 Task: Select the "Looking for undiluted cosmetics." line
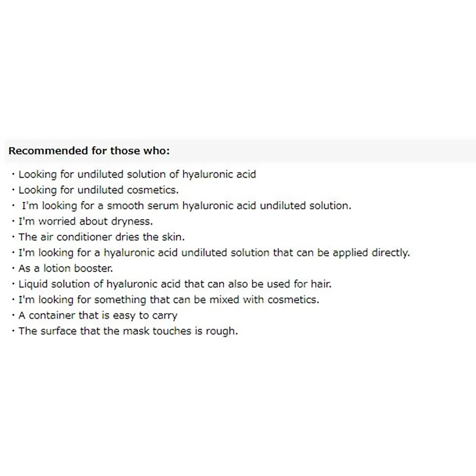(99, 190)
